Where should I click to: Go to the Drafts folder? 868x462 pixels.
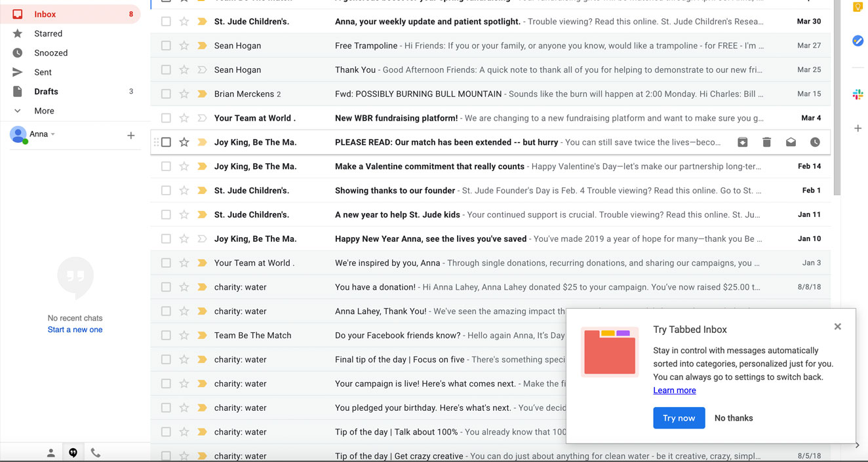pyautogui.click(x=46, y=92)
